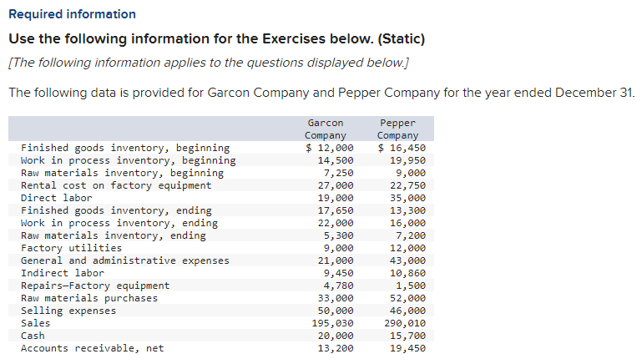This screenshot has width=642, height=364.
Task: Click the 'Rental cost on factory equipment' label
Action: [x=116, y=185]
